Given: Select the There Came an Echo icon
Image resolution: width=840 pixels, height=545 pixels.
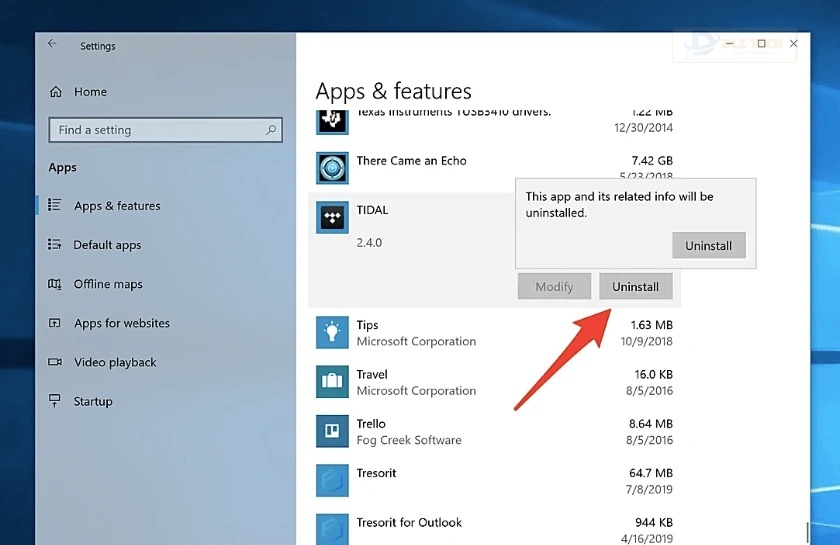Looking at the screenshot, I should pyautogui.click(x=332, y=168).
